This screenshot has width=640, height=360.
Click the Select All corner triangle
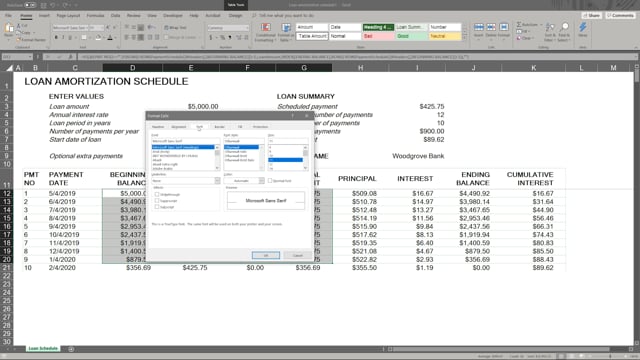pos(9,68)
